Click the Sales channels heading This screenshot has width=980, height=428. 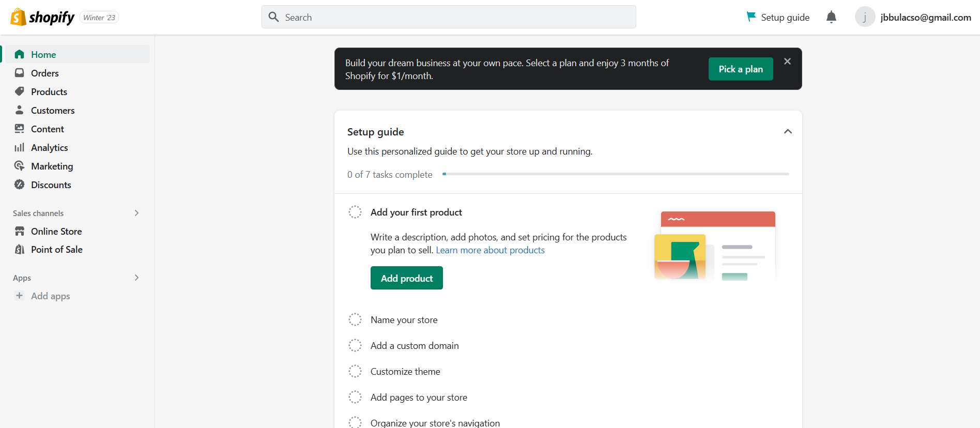click(38, 213)
